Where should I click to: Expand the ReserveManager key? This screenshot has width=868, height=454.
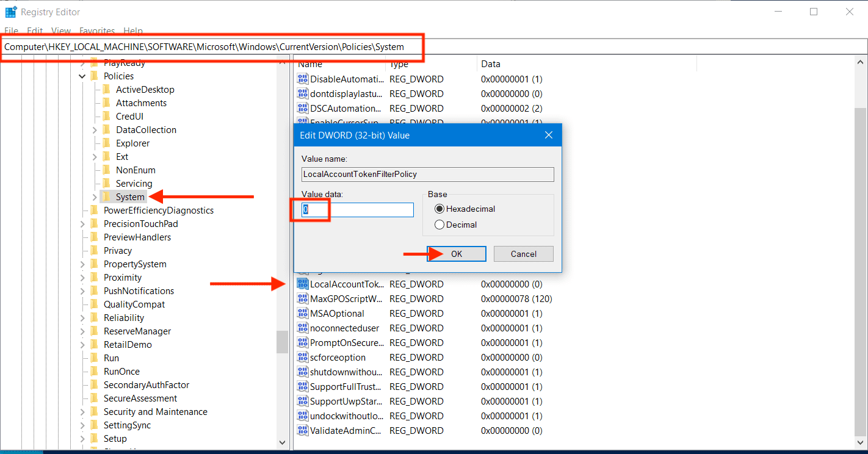click(x=82, y=331)
